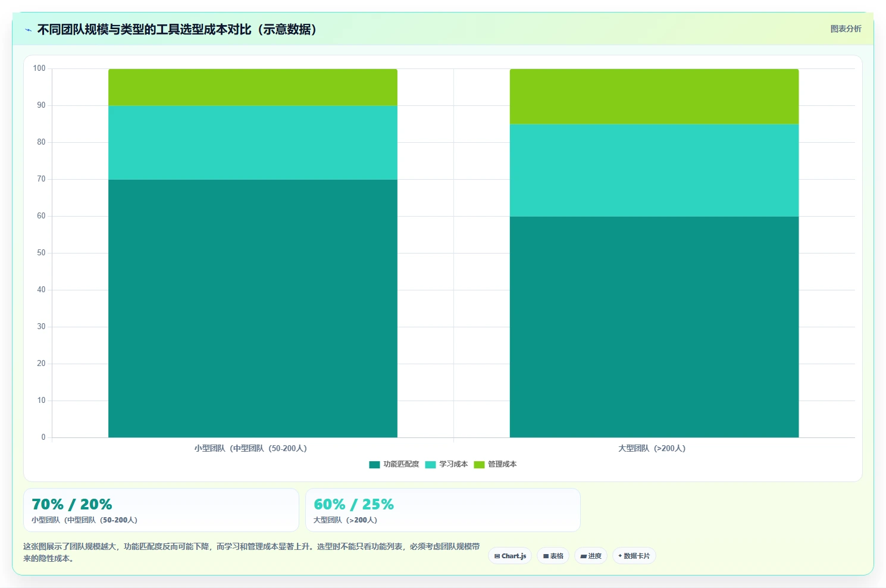Click the large team green bar segment
Image resolution: width=886 pixels, height=588 pixels.
point(654,96)
